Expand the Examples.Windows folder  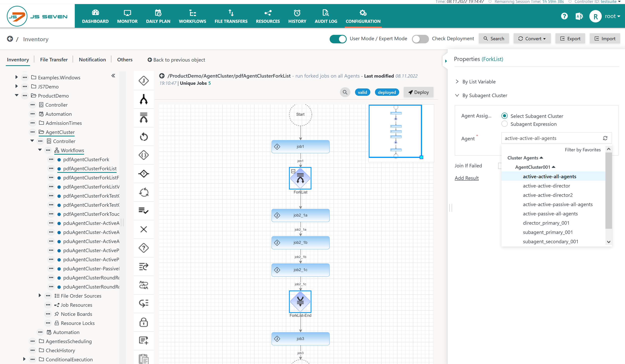tap(16, 77)
